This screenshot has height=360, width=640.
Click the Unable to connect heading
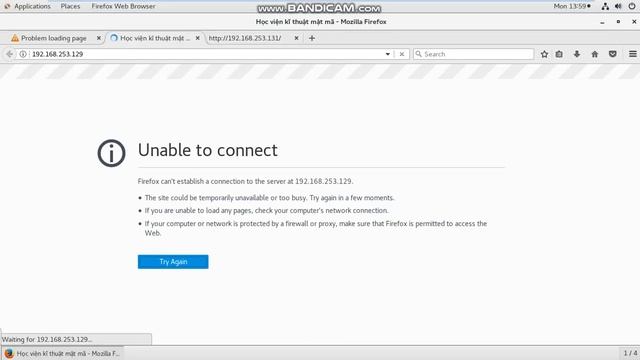click(208, 150)
